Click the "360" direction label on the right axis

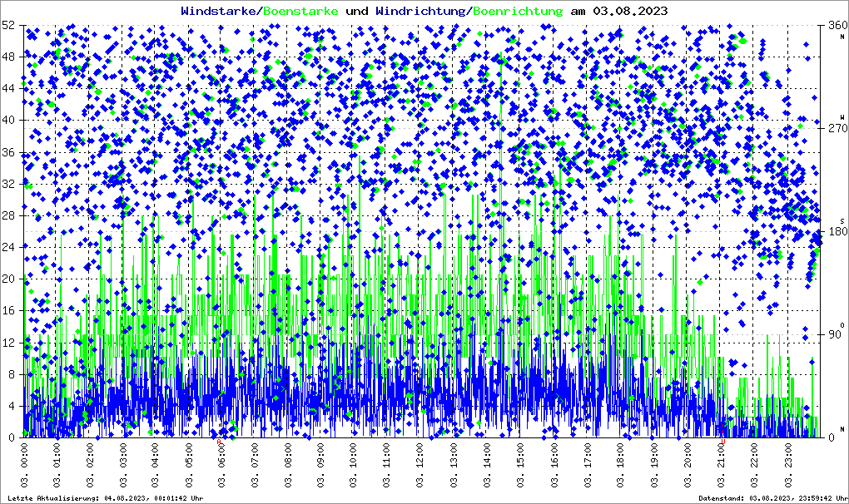[x=837, y=25]
